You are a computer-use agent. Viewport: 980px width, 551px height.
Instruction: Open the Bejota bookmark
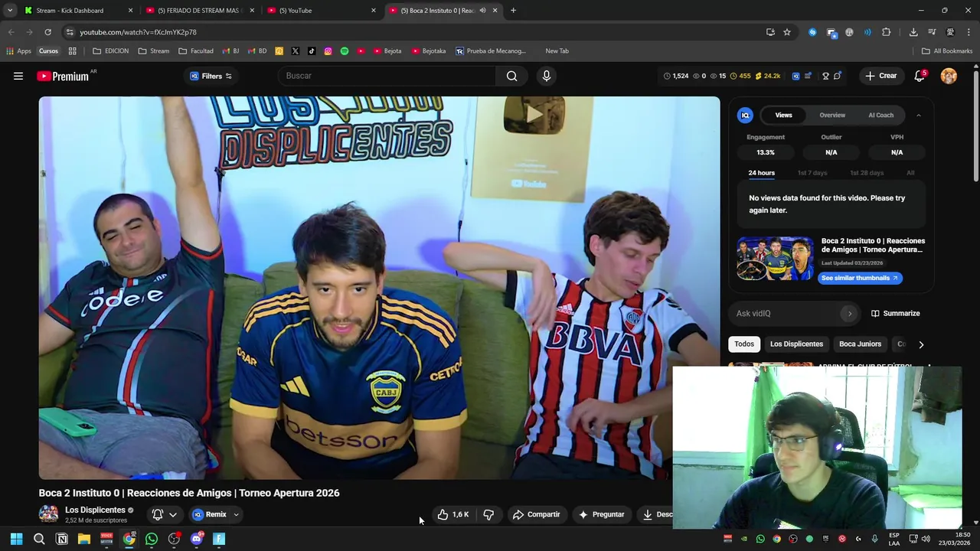click(x=387, y=51)
